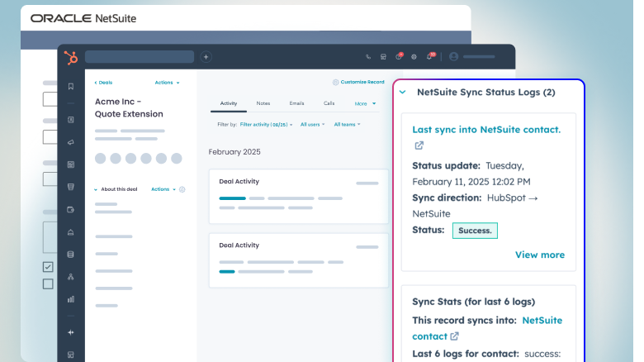
Task: Open the notifications bell icon
Action: point(430,57)
